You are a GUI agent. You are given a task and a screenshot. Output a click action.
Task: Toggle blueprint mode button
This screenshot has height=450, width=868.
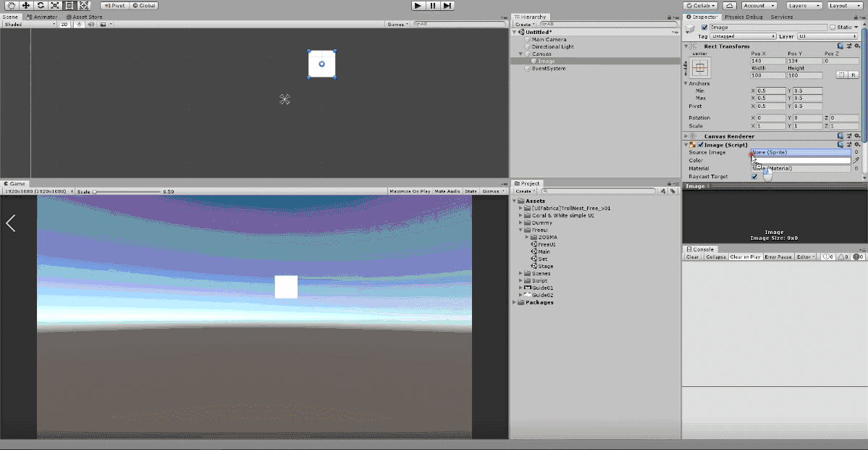coord(841,75)
